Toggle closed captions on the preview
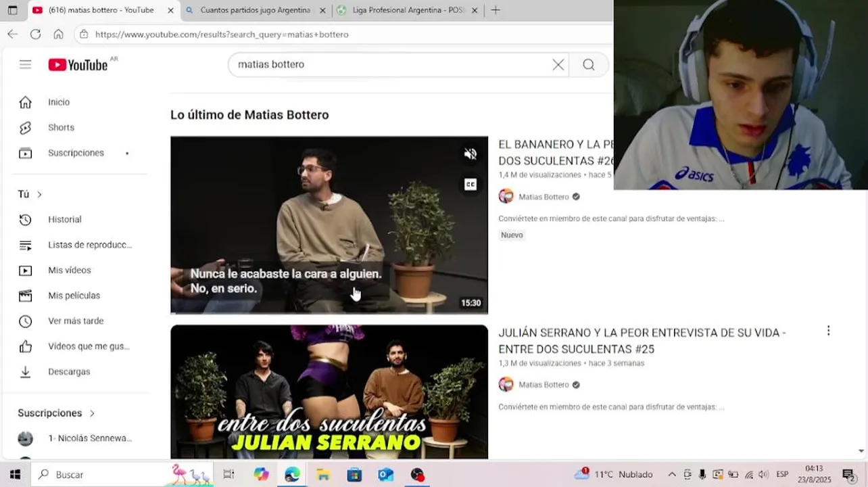Screen dimensions: 868x487 (471, 185)
